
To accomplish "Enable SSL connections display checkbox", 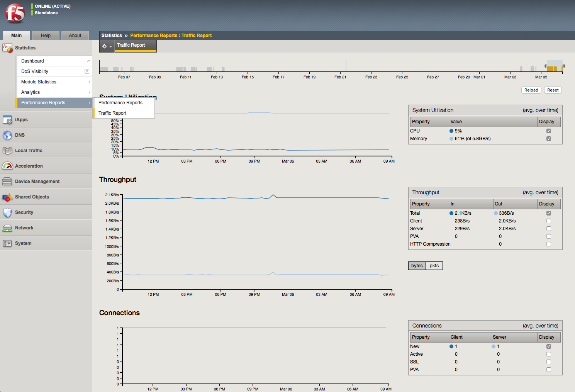I will [x=549, y=362].
